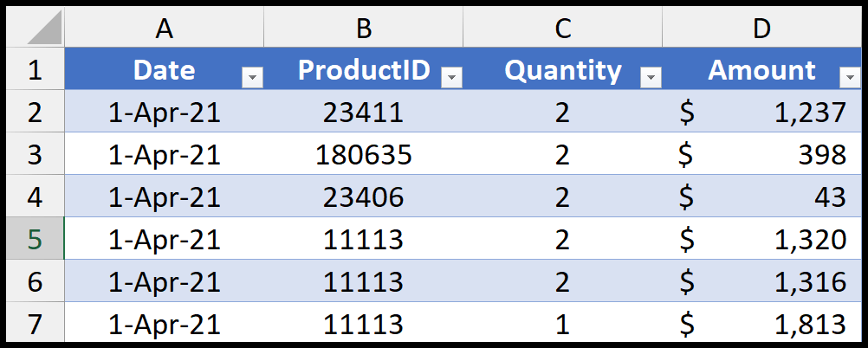Click the amount cell showing 1,813

(x=761, y=323)
